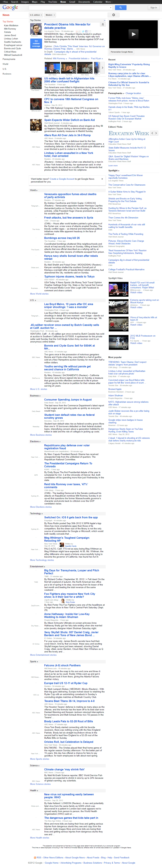
Task: Open the U.S. edition dropdown
Action: [36, 15]
